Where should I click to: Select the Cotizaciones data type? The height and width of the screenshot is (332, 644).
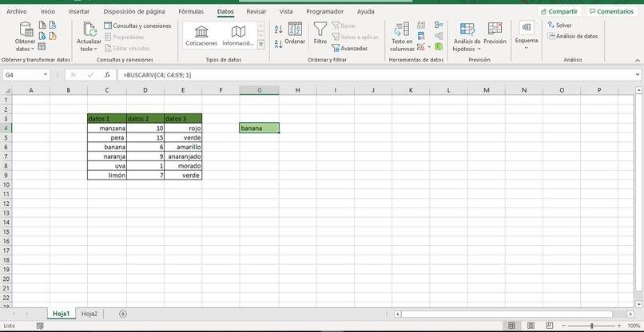click(x=201, y=36)
